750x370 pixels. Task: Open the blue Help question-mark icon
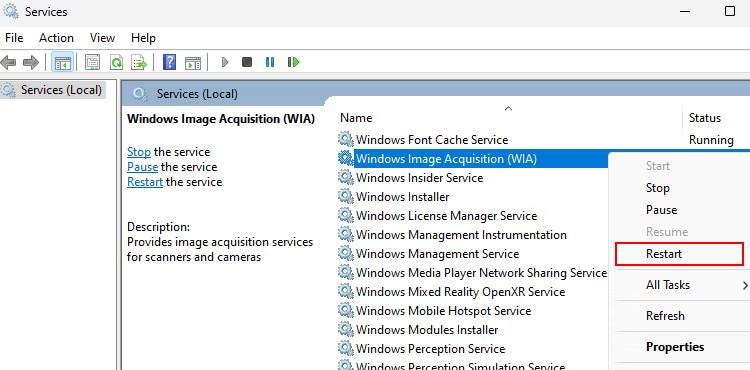point(169,62)
